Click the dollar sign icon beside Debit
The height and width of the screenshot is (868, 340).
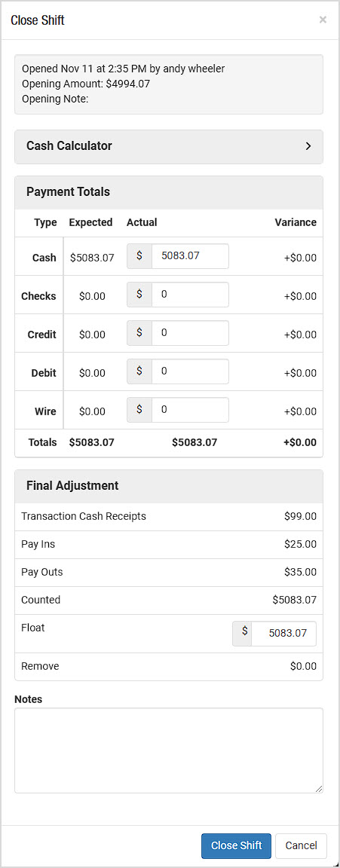coord(139,371)
